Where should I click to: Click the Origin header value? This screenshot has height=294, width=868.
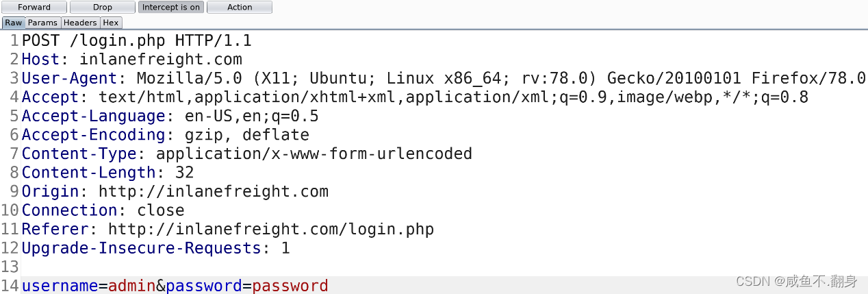[x=214, y=191]
